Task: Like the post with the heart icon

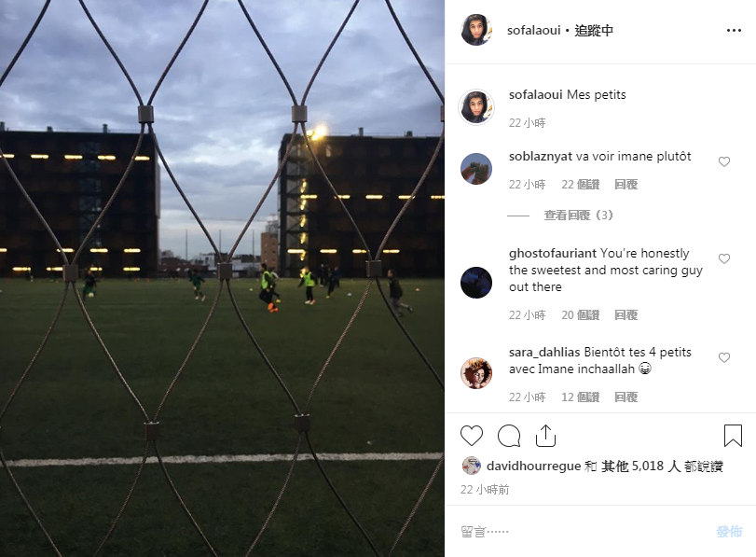Action: pyautogui.click(x=471, y=436)
